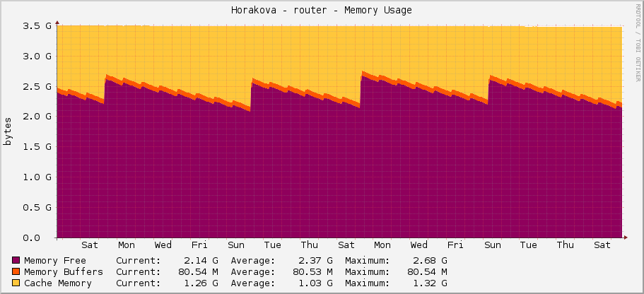Screen dimensions: 644x294
Task: Click the 2.0 G y-axis label
Action: 37,116
